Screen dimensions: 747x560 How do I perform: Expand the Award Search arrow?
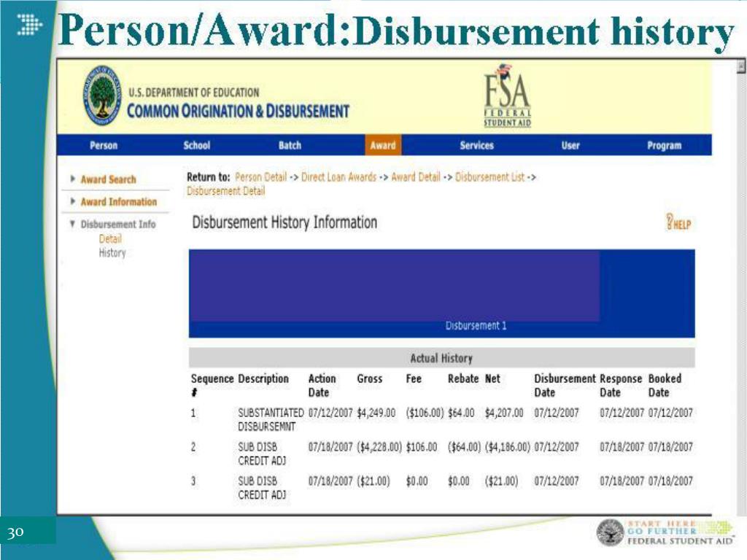pos(73,179)
